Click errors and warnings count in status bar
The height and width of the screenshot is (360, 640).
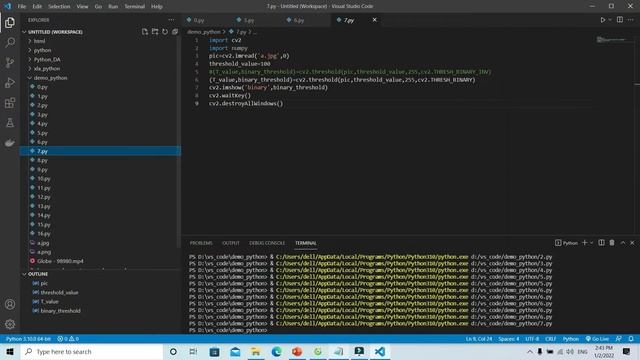(x=68, y=339)
